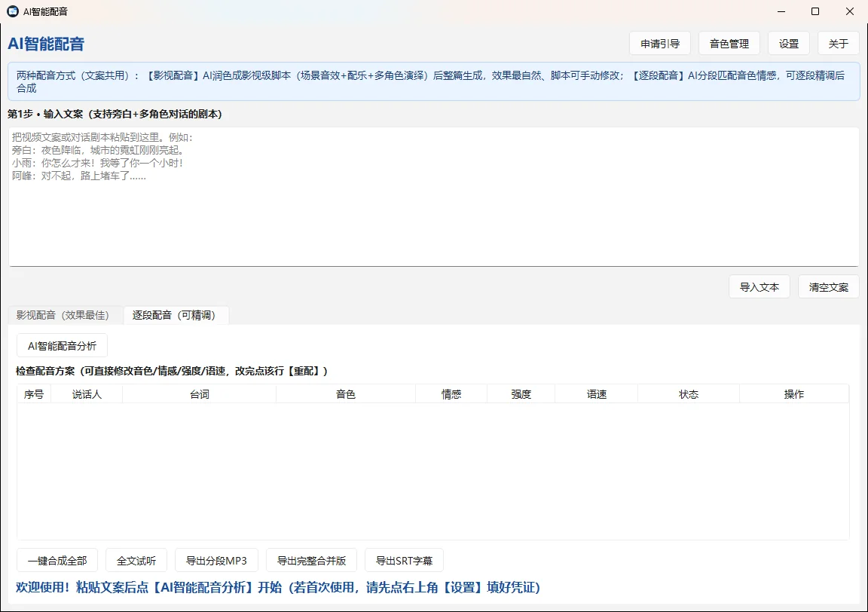
Task: Click 全文试听 to preview full audio
Action: (136, 561)
